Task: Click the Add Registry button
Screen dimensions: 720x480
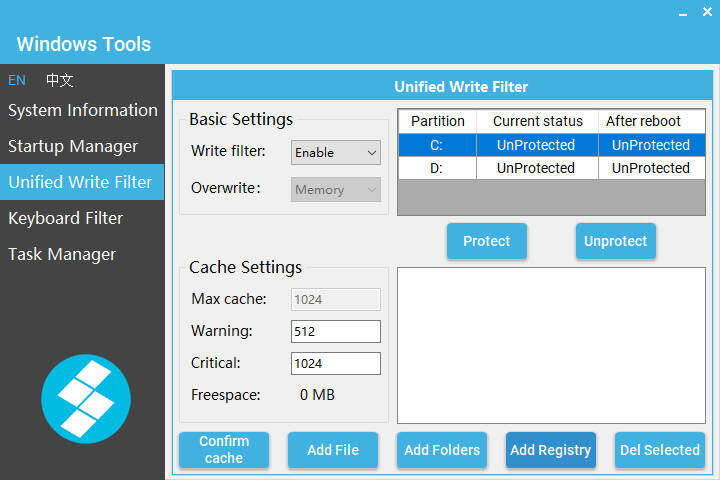Action: [551, 450]
